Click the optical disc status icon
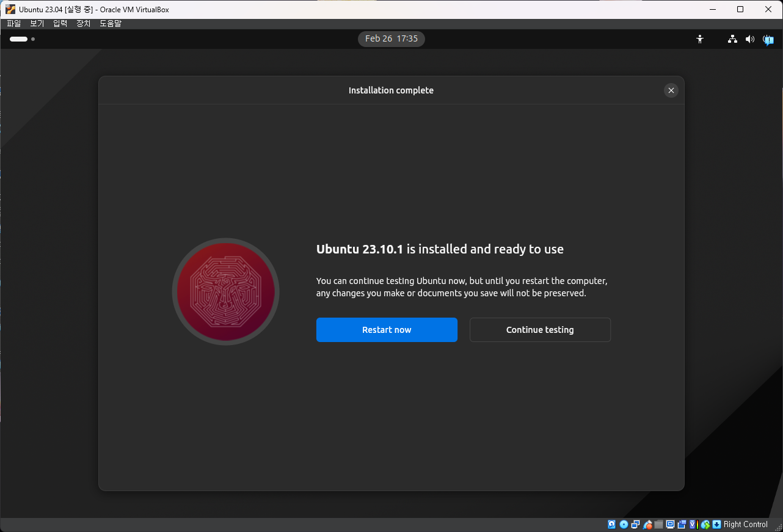This screenshot has width=783, height=532. tap(624, 525)
